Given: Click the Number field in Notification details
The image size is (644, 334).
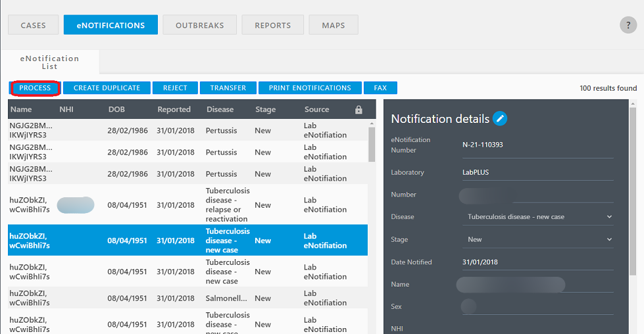Looking at the screenshot, I should (538, 195).
